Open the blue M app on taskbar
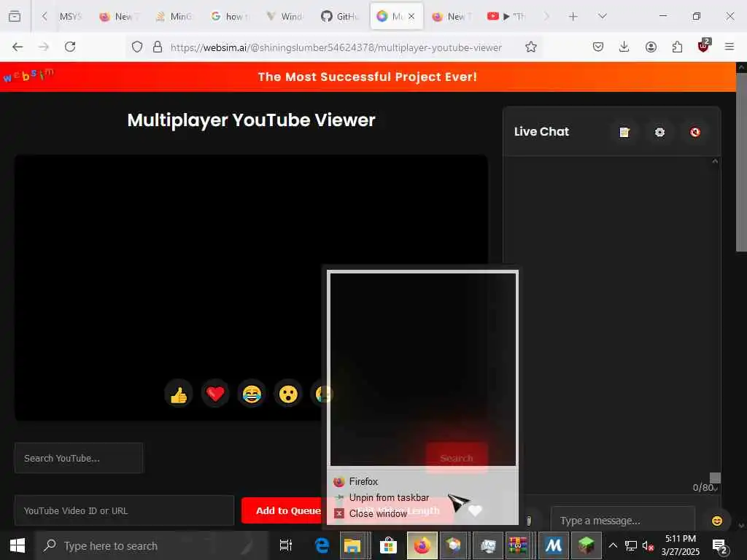 pos(553,545)
